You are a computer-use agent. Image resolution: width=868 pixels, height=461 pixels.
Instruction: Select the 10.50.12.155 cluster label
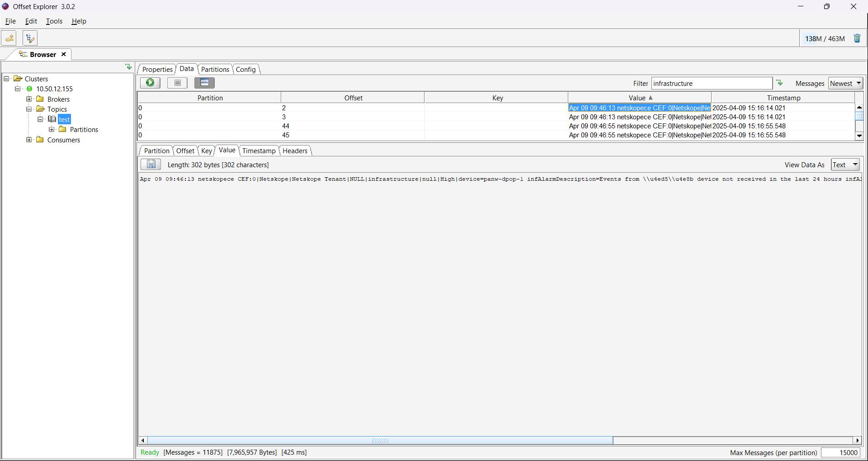(x=54, y=89)
